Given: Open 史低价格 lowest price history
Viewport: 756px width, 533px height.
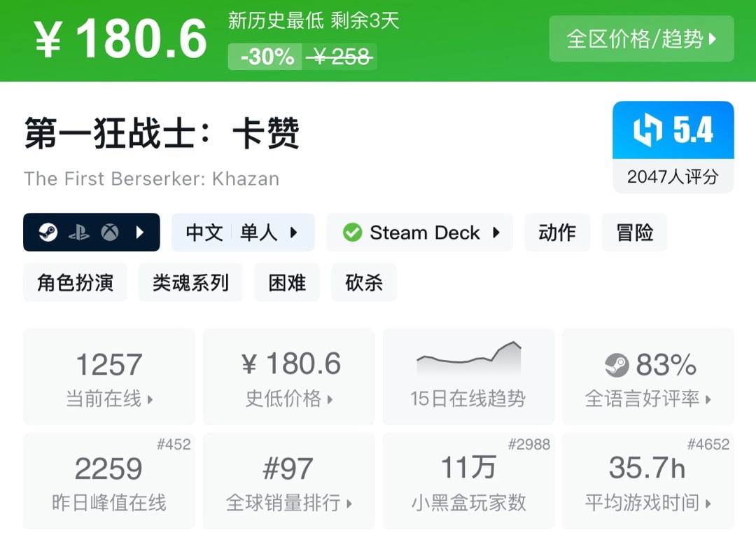Looking at the screenshot, I should point(289,377).
